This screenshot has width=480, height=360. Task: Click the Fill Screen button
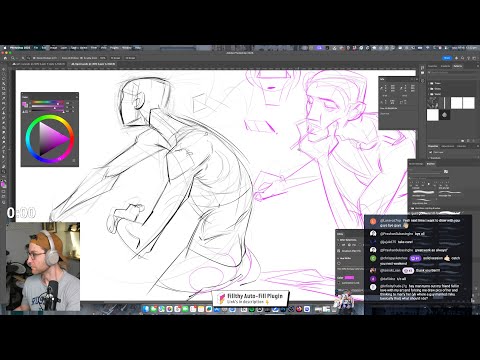(x=130, y=58)
